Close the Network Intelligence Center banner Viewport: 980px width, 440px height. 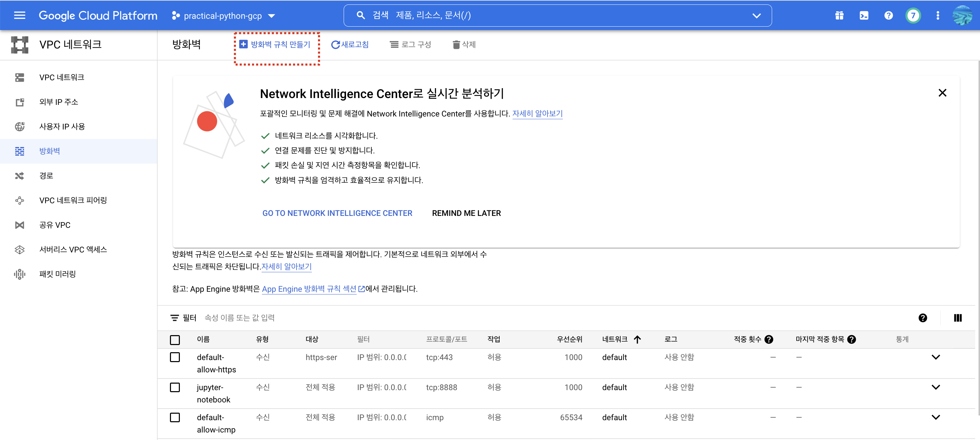point(942,93)
